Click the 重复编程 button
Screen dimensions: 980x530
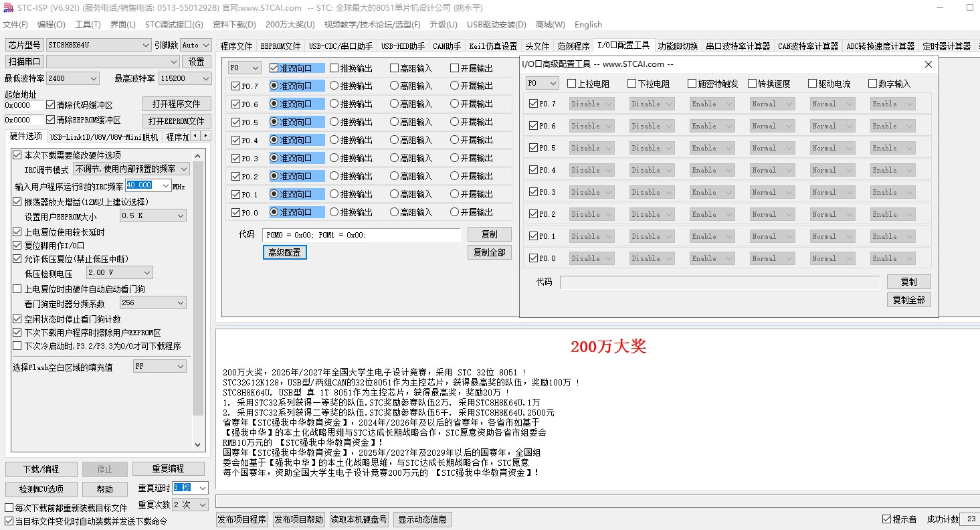168,469
